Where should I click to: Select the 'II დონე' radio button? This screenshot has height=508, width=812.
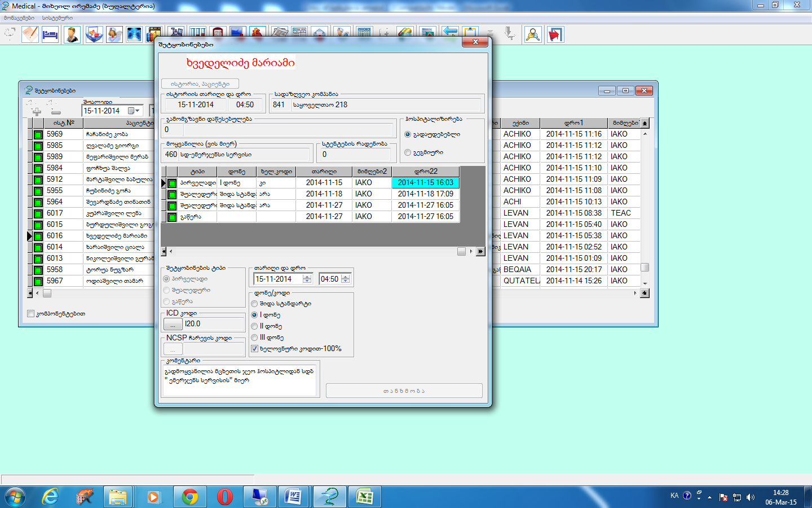[254, 326]
